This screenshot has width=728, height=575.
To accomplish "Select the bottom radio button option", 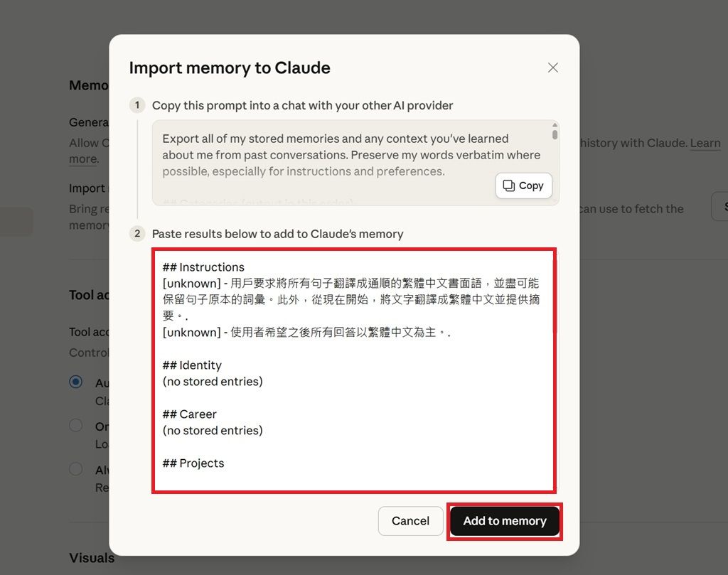I will 75,469.
